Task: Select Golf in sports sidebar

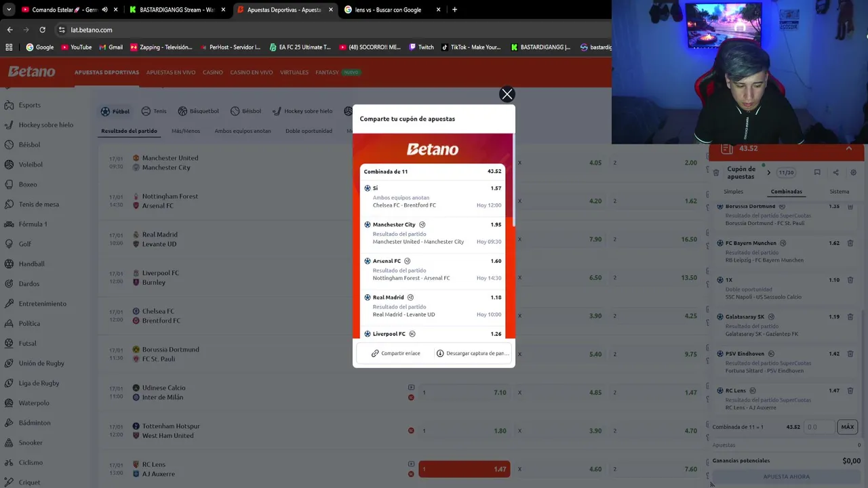Action: pyautogui.click(x=25, y=244)
